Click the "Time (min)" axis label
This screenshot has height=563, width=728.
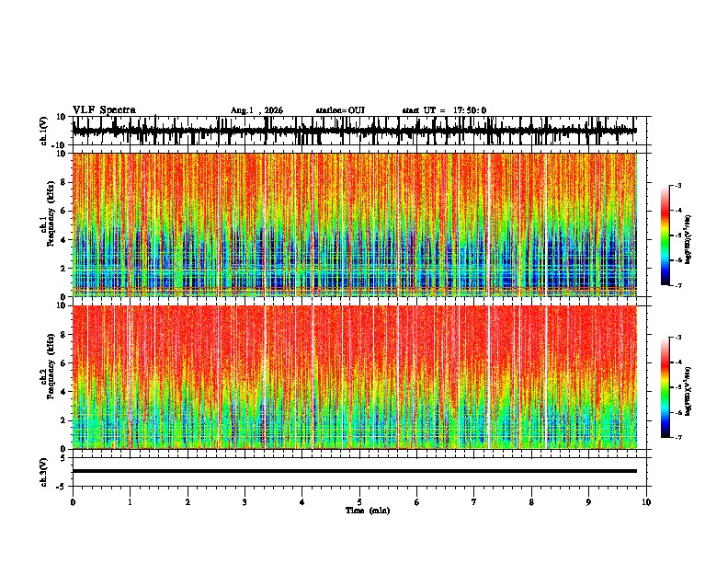coord(368,511)
